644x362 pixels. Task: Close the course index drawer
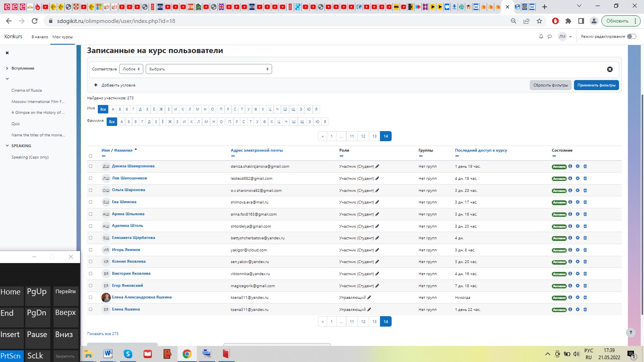pyautogui.click(x=7, y=53)
